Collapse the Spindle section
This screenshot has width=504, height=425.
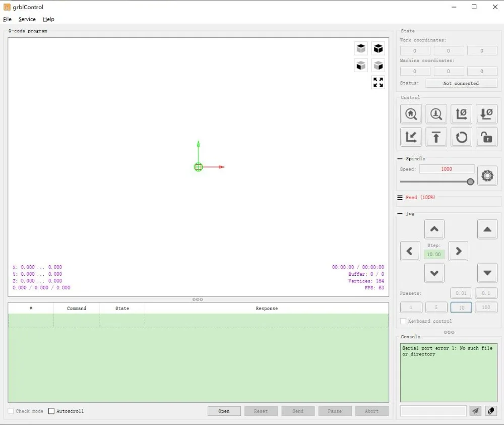pos(400,159)
